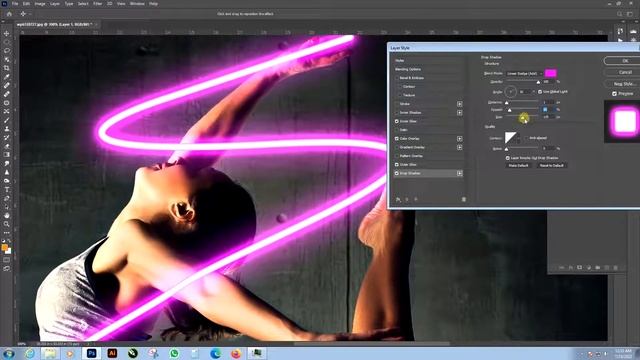
Task: Click the foreground color swatch in toolbox
Action: (4, 247)
